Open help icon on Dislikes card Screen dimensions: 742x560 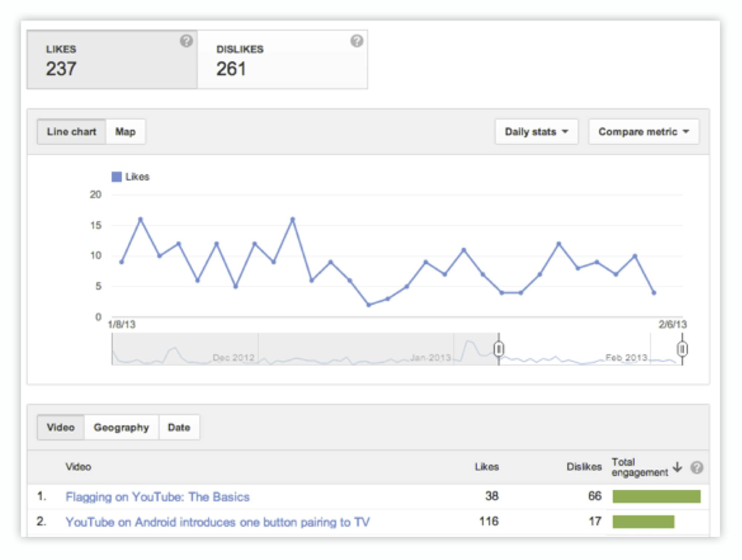(357, 41)
